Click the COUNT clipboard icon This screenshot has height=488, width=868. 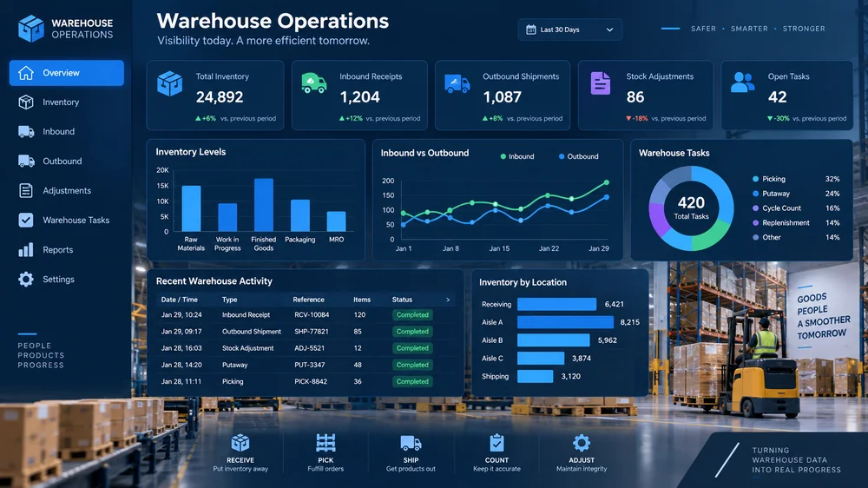pyautogui.click(x=496, y=443)
